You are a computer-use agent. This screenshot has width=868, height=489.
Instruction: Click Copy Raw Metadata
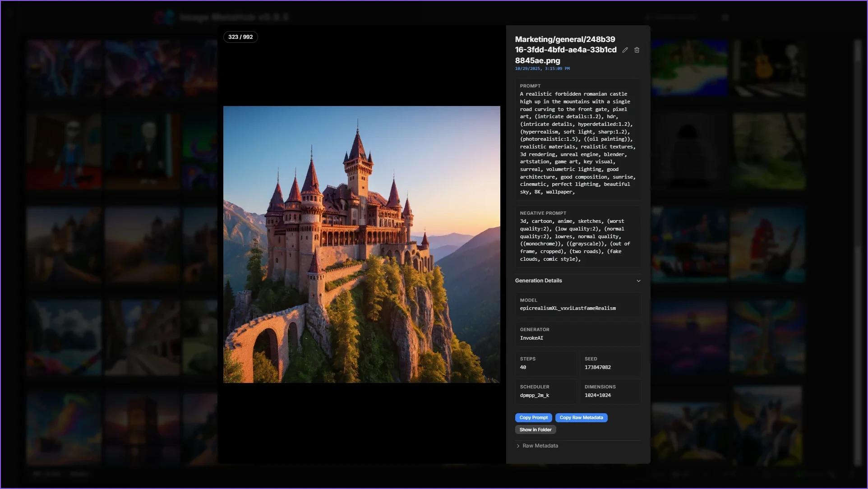[x=581, y=418]
